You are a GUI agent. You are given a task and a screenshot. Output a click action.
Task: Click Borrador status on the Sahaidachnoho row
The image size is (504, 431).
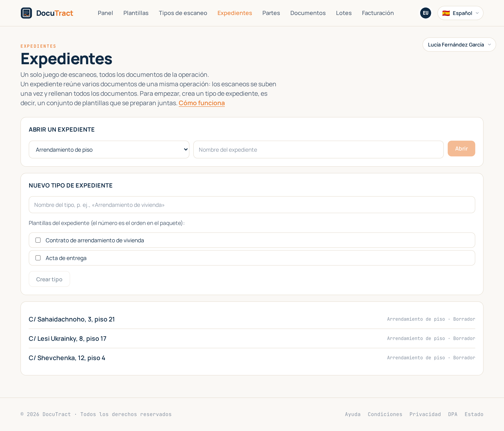[464, 319]
